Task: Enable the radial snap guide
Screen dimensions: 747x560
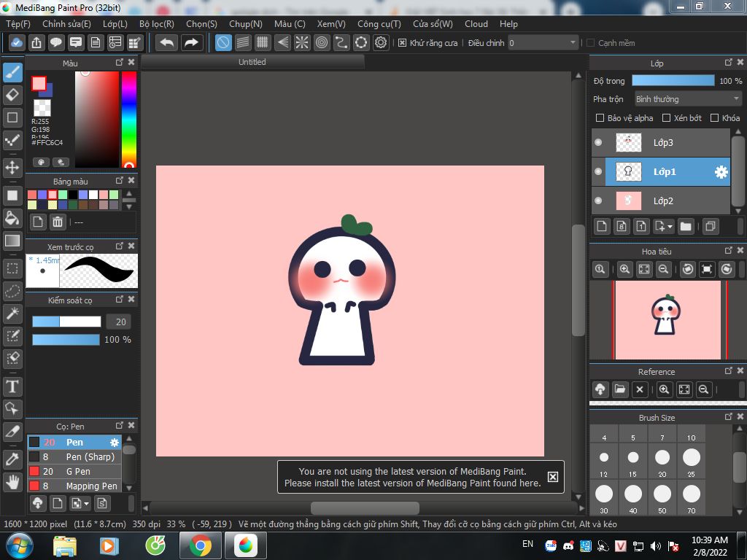Action: pos(302,43)
